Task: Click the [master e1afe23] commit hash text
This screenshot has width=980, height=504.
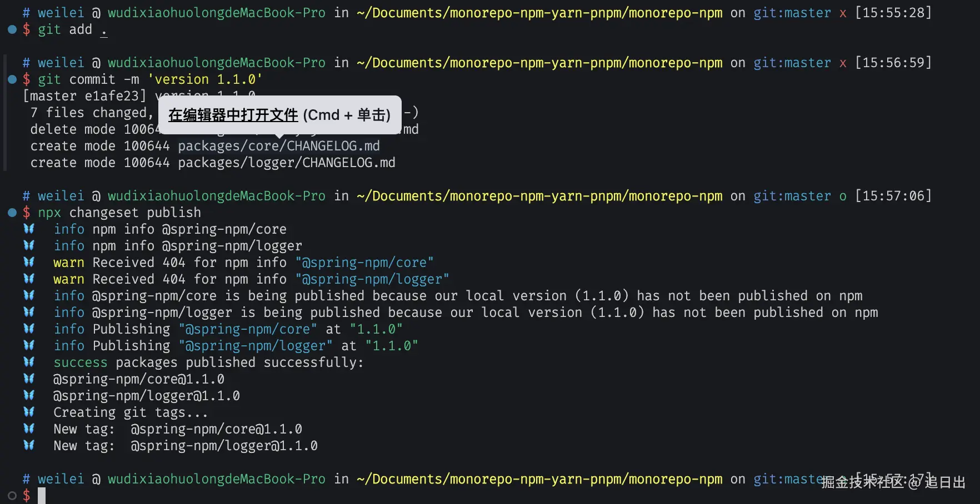Action: click(x=84, y=96)
